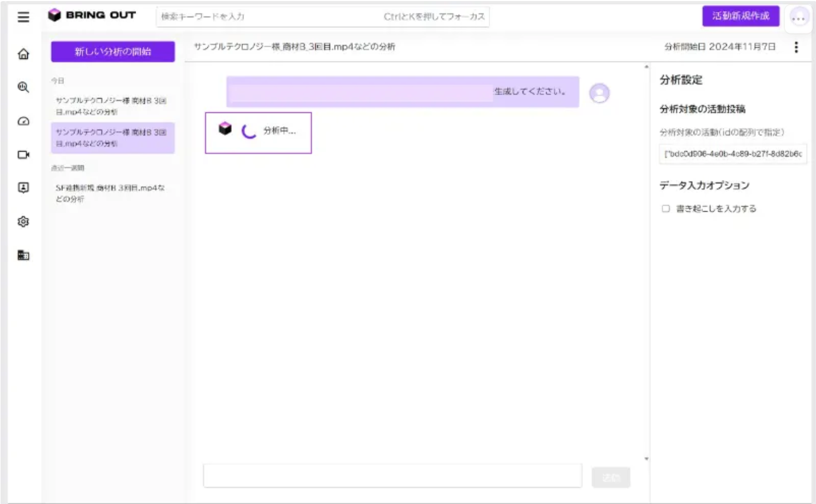Open the SF連携新規 商材B analysis item
The width and height of the screenshot is (816, 504).
(113, 193)
